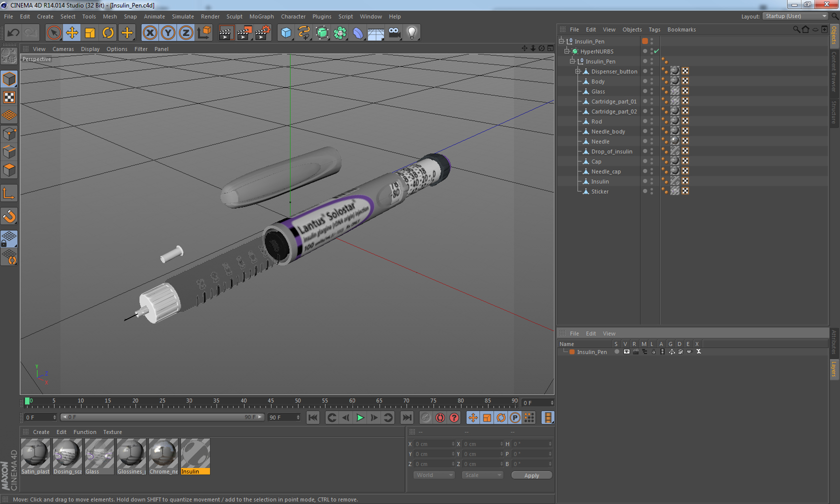Open the Layout dropdown

point(795,16)
